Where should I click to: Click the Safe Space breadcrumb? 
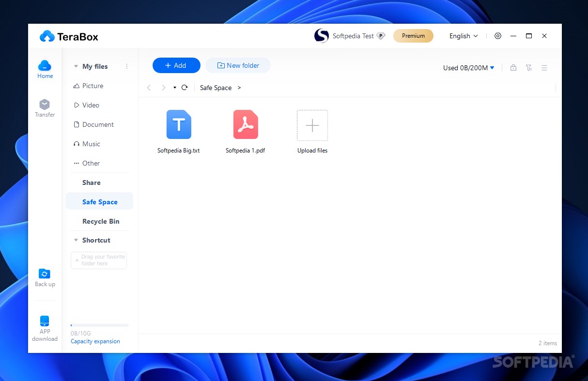pos(216,88)
